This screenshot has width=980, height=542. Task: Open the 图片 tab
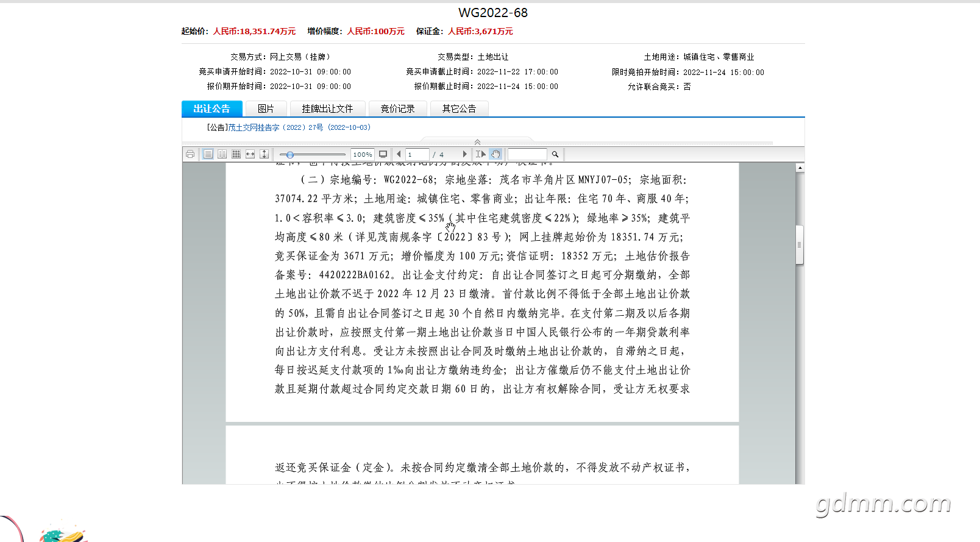tap(266, 109)
